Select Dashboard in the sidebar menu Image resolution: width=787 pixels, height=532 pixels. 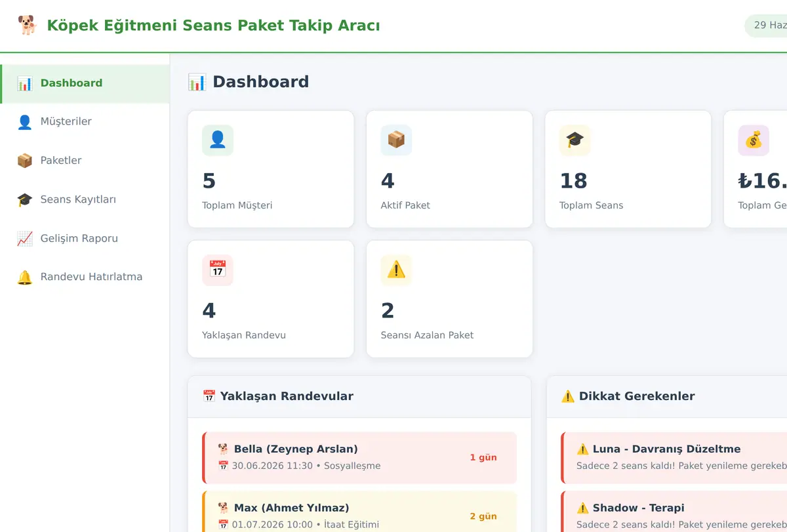click(85, 83)
